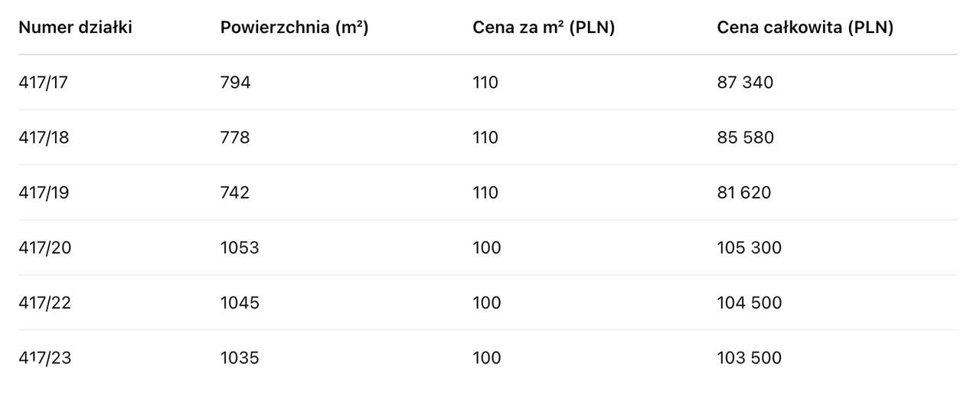This screenshot has width=980, height=393.
Task: Select plot number 417/20 cell
Action: [x=44, y=247]
